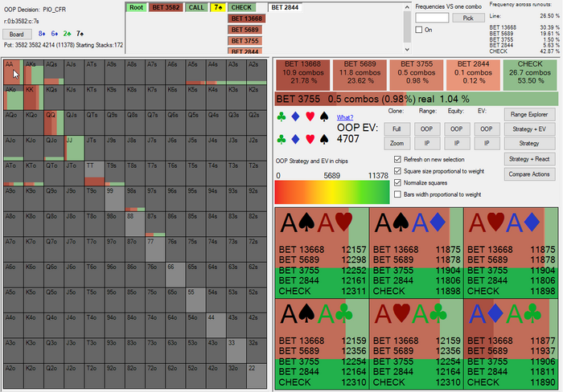Select the BET 13668 action summary box
The image size is (563, 392).
coord(302,75)
